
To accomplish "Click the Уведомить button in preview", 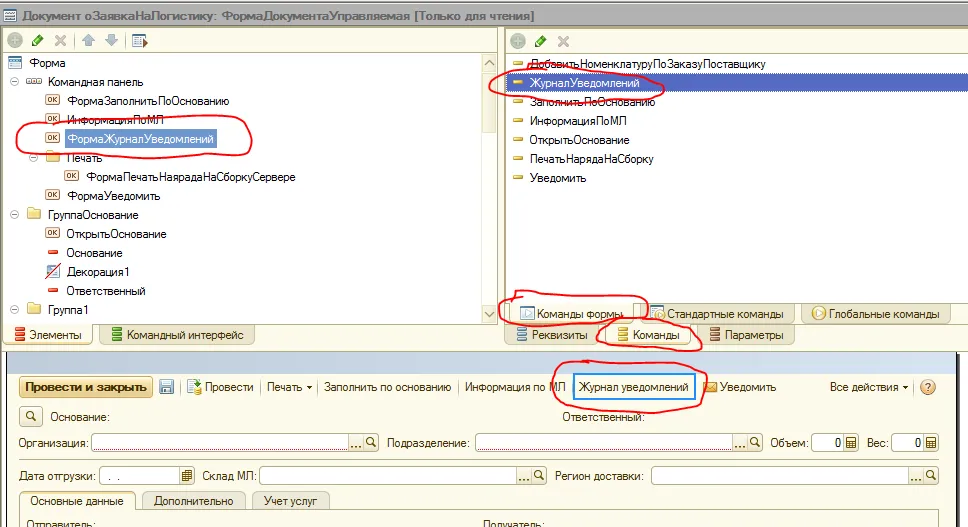I will pyautogui.click(x=740, y=387).
